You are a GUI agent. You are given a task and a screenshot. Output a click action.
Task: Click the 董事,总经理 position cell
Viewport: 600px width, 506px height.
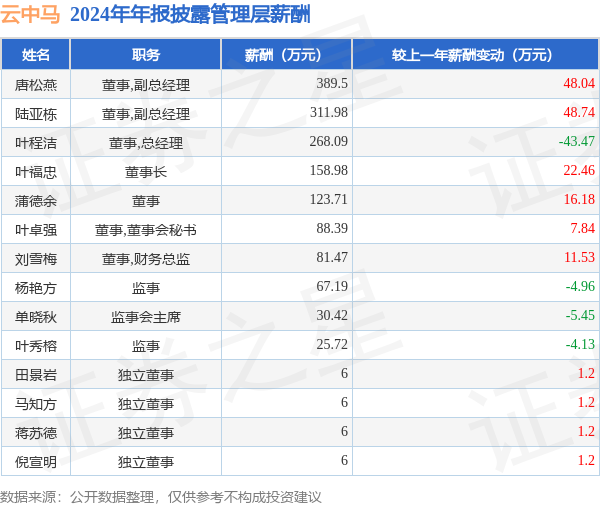click(146, 143)
